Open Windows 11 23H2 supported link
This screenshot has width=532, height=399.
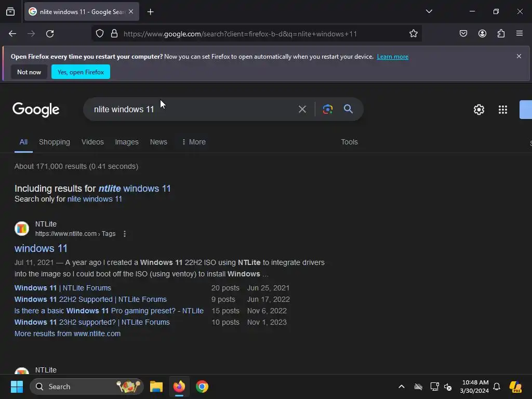coord(92,322)
